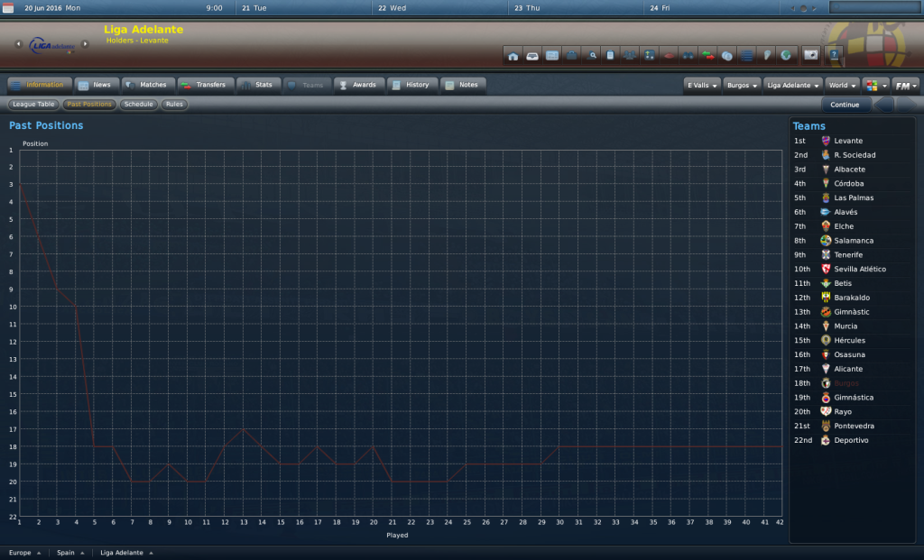Click the forward navigation arrow beside Continue
924x560 pixels.
[906, 105]
